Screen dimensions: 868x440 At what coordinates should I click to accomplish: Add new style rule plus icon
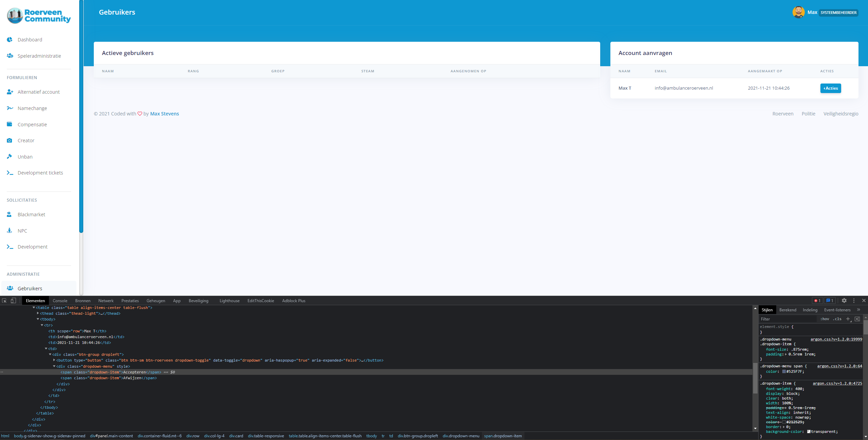tap(848, 319)
